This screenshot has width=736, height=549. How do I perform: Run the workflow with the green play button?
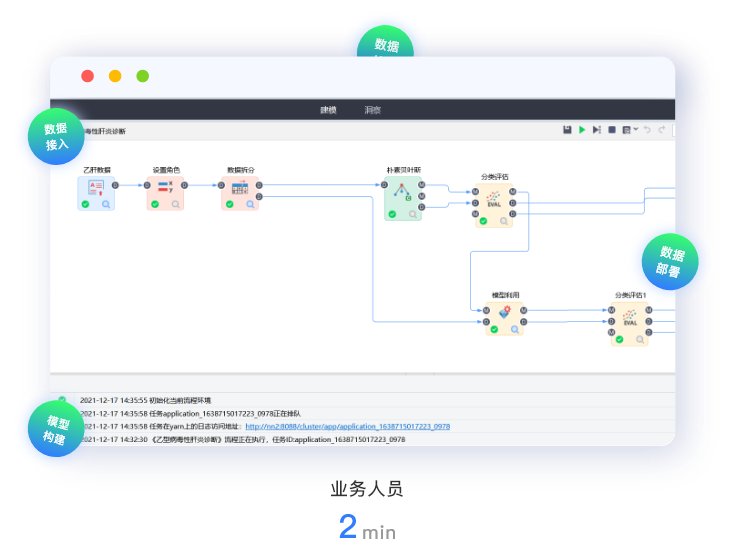click(x=582, y=130)
